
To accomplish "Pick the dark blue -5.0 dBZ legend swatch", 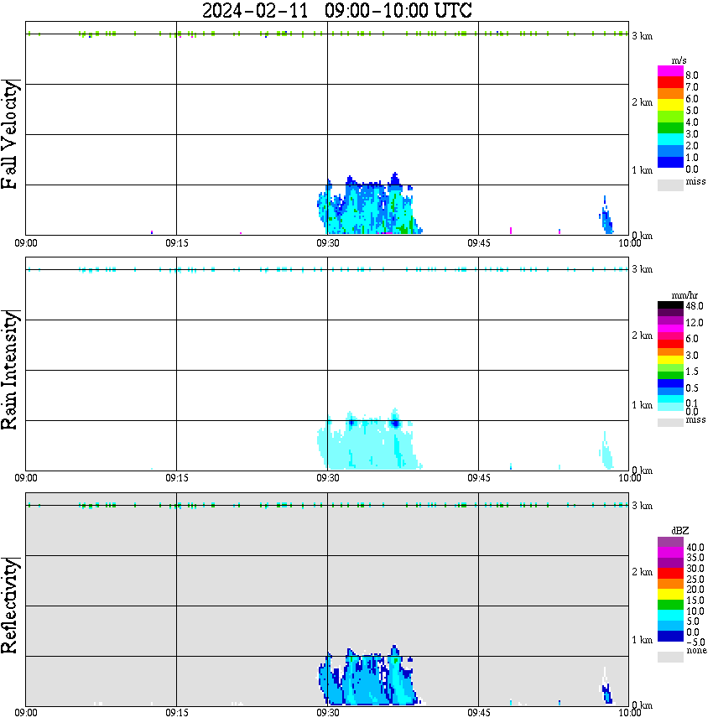I will click(x=670, y=636).
